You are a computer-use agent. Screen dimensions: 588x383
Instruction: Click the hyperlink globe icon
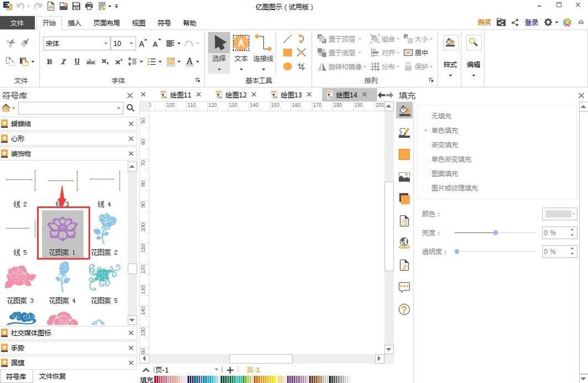[404, 242]
